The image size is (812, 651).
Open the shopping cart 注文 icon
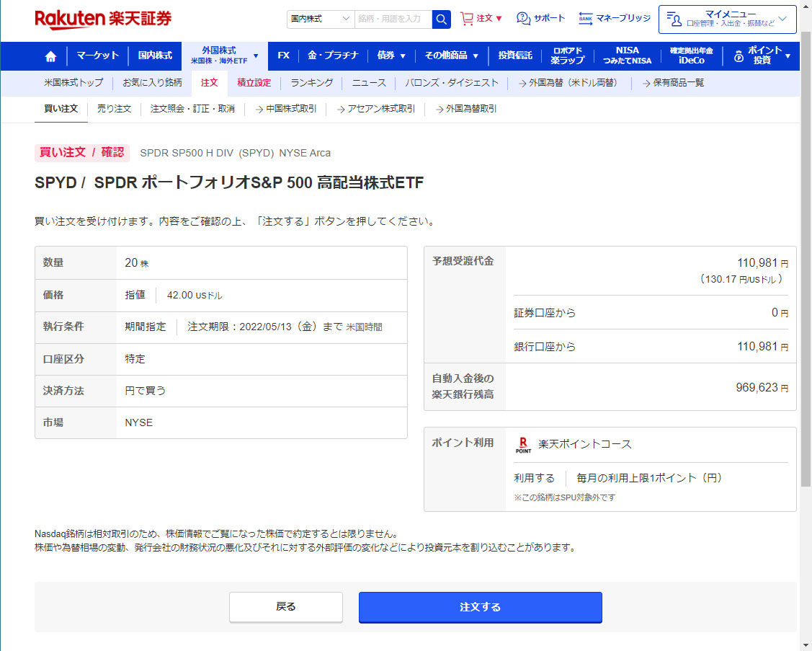[x=468, y=18]
